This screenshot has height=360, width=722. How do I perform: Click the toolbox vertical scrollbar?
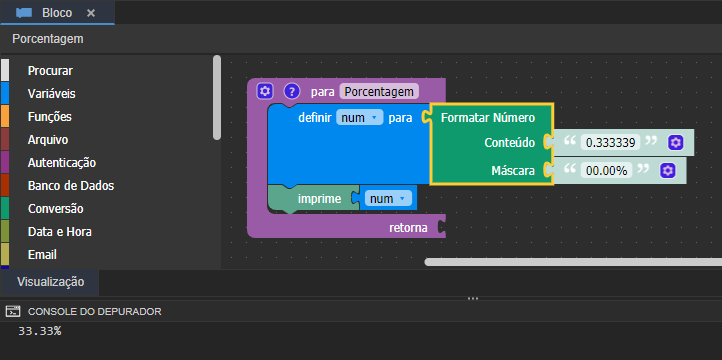[217, 98]
